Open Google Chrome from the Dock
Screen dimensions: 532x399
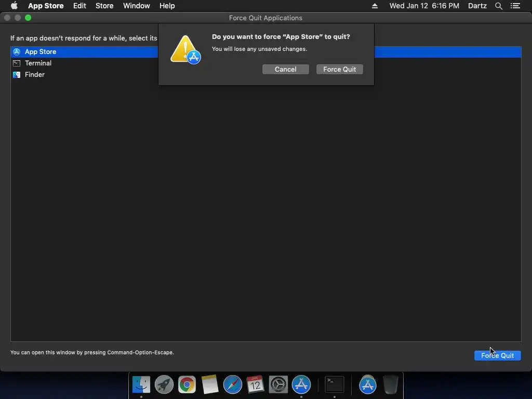coord(187,384)
